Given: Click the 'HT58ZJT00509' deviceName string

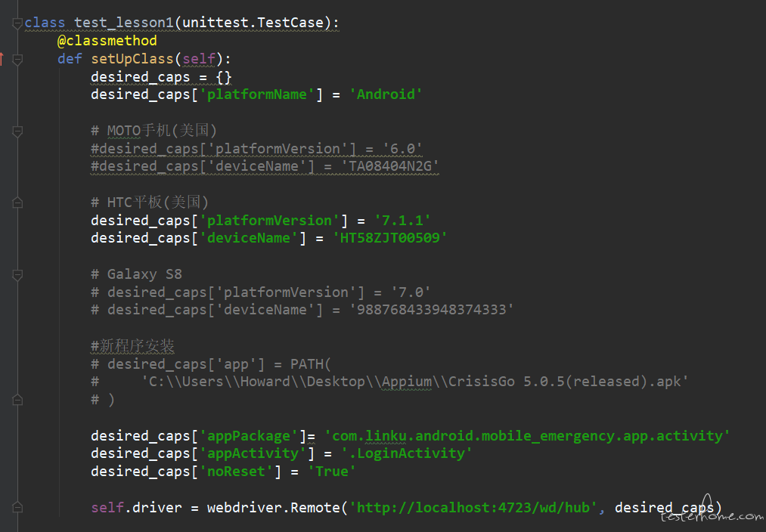Looking at the screenshot, I should coord(390,238).
